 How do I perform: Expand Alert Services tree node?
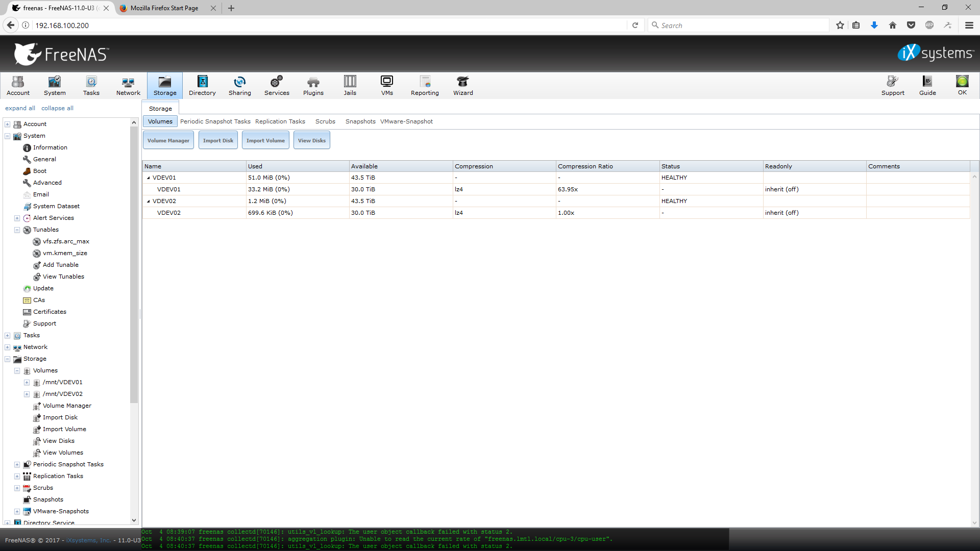[x=17, y=218]
